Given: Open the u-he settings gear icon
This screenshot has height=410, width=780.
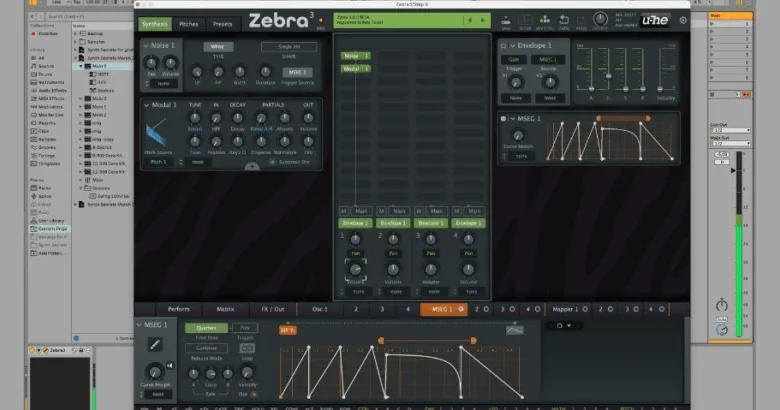Looking at the screenshot, I should tap(683, 20).
